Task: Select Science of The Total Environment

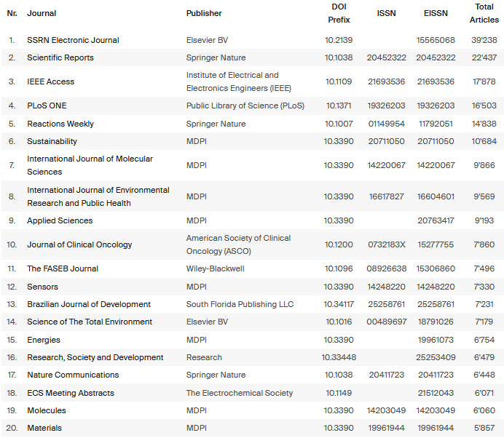Action: click(90, 322)
